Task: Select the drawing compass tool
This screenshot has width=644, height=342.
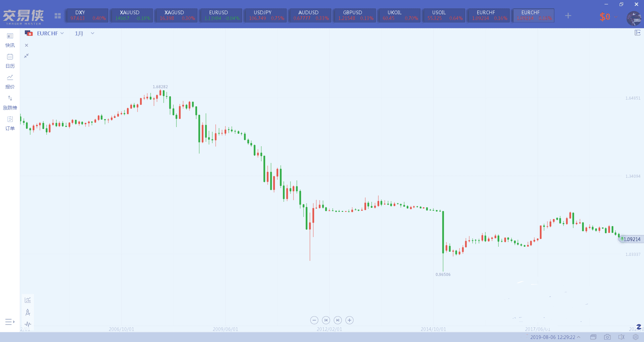Action: (x=28, y=312)
